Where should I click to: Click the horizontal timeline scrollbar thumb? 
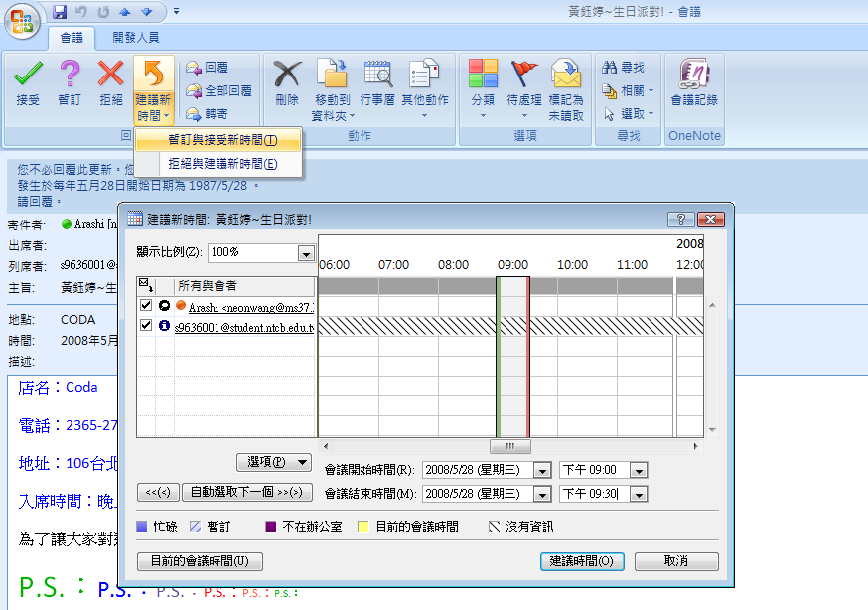pyautogui.click(x=510, y=446)
